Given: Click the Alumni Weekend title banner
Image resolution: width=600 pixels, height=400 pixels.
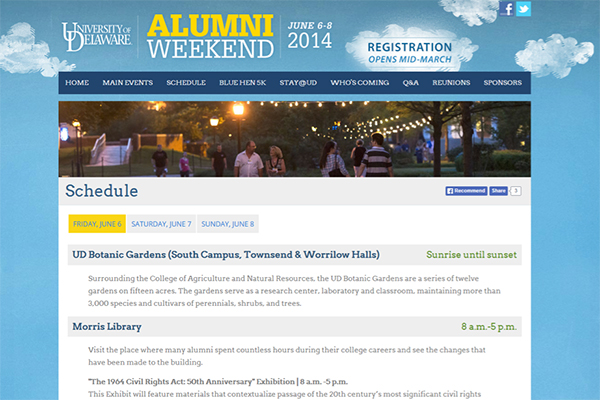Looking at the screenshot, I should click(210, 37).
